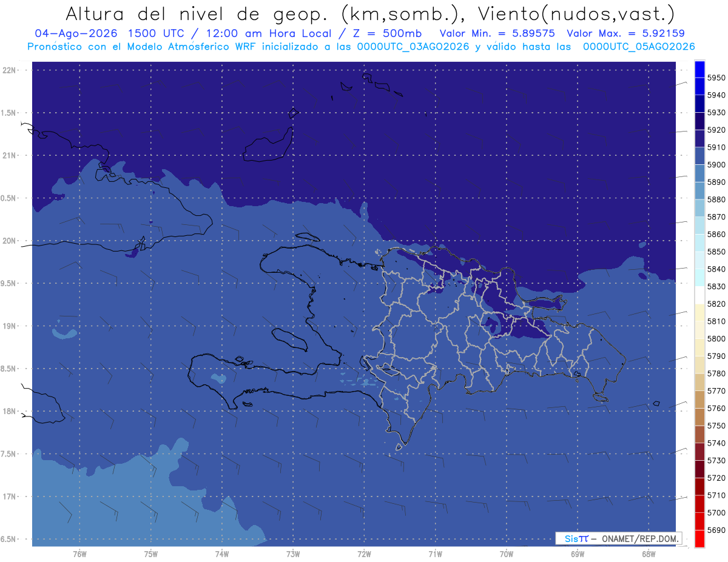Click the 68W longitude axis label
The width and height of the screenshot is (728, 562).
pyautogui.click(x=649, y=554)
